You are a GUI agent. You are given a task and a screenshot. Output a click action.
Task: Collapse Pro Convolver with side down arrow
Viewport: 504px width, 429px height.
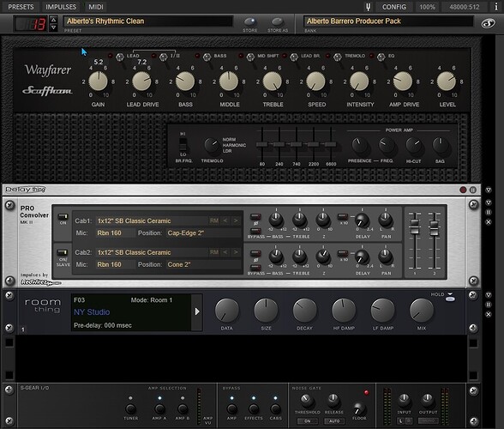pyautogui.click(x=489, y=202)
